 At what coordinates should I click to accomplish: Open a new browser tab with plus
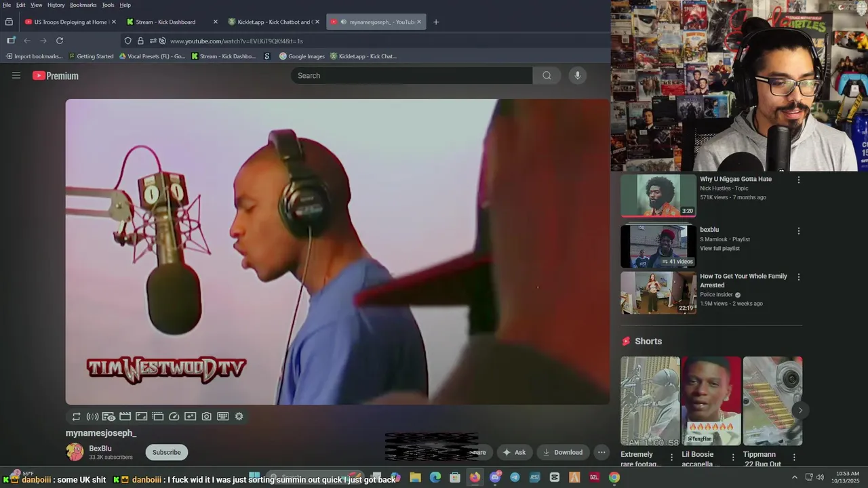pos(436,22)
